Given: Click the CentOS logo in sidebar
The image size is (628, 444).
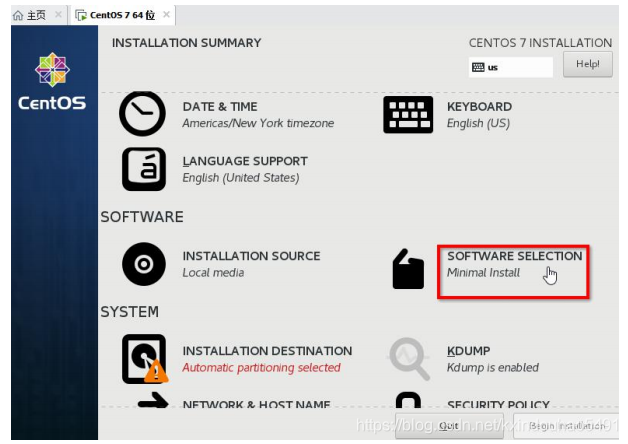Looking at the screenshot, I should pos(52,81).
